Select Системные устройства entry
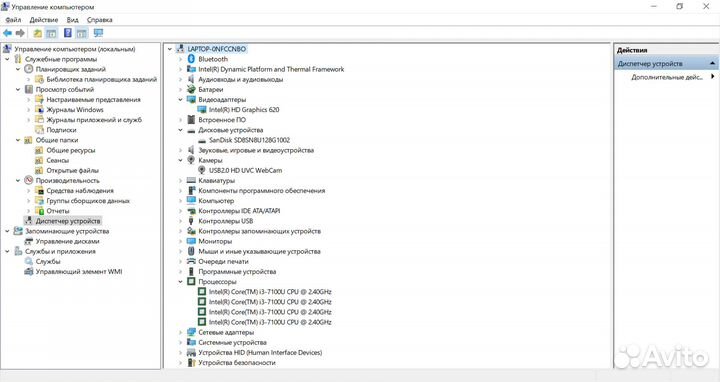 click(232, 342)
